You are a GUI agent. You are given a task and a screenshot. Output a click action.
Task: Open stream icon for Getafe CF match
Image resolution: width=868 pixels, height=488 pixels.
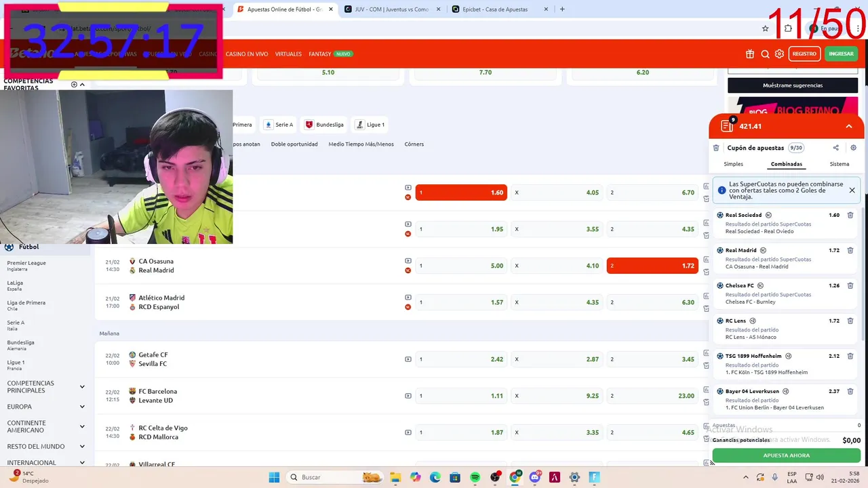[408, 359]
